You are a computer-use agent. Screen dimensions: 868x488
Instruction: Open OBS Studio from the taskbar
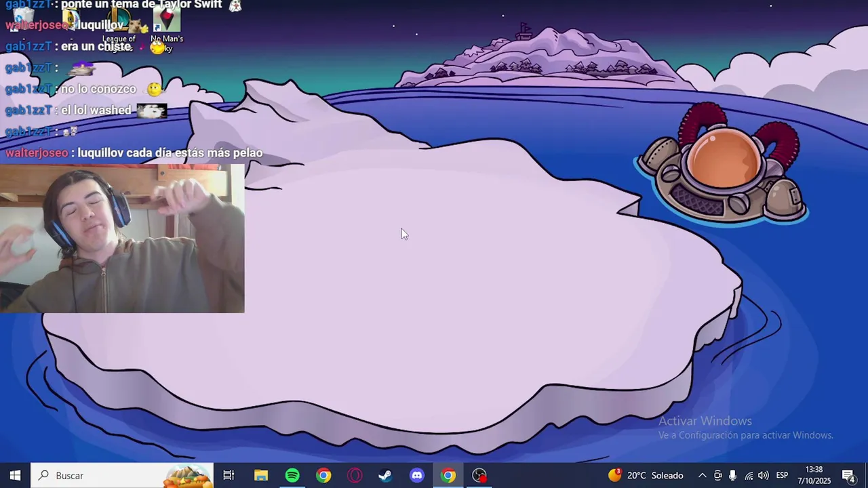tap(479, 475)
